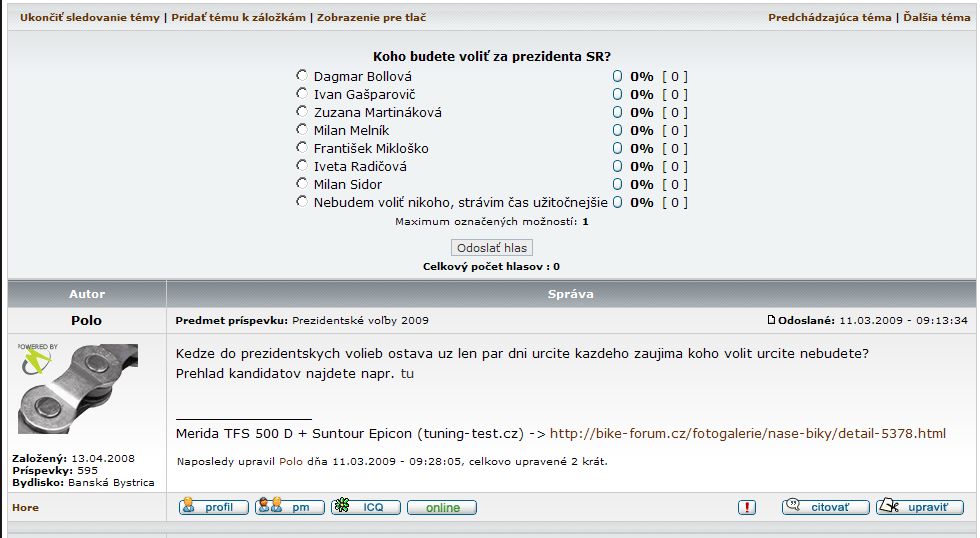This screenshot has width=980, height=538.
Task: Pick the Nebudem voliť nikoho option
Action: 302,202
